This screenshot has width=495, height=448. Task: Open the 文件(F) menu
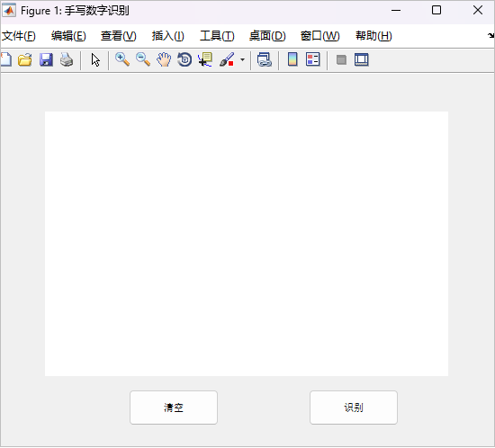point(19,36)
